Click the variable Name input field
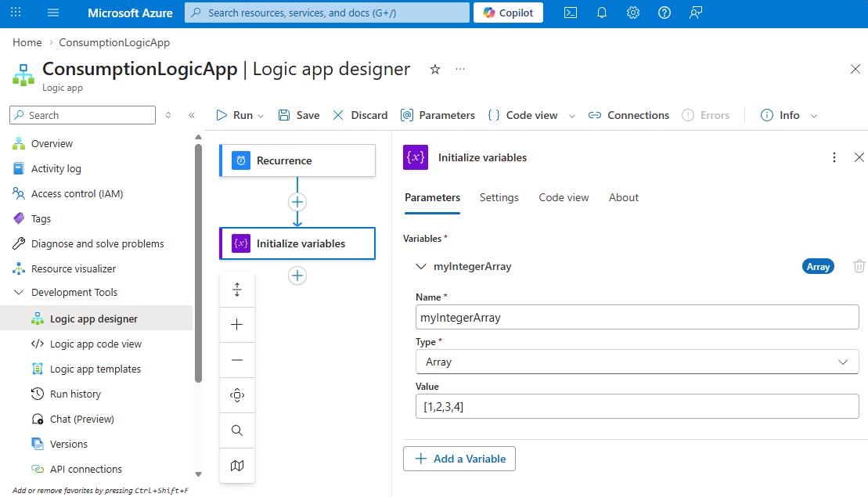This screenshot has height=497, width=868. pos(637,317)
